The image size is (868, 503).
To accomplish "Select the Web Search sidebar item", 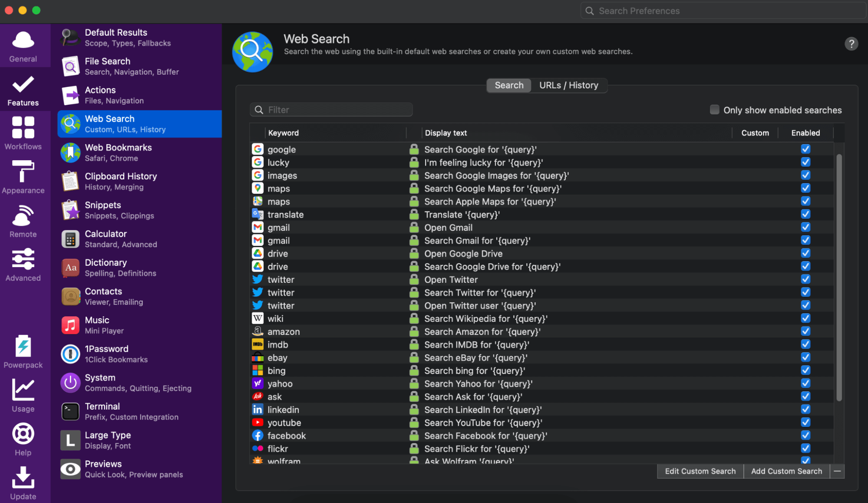I will coord(139,124).
